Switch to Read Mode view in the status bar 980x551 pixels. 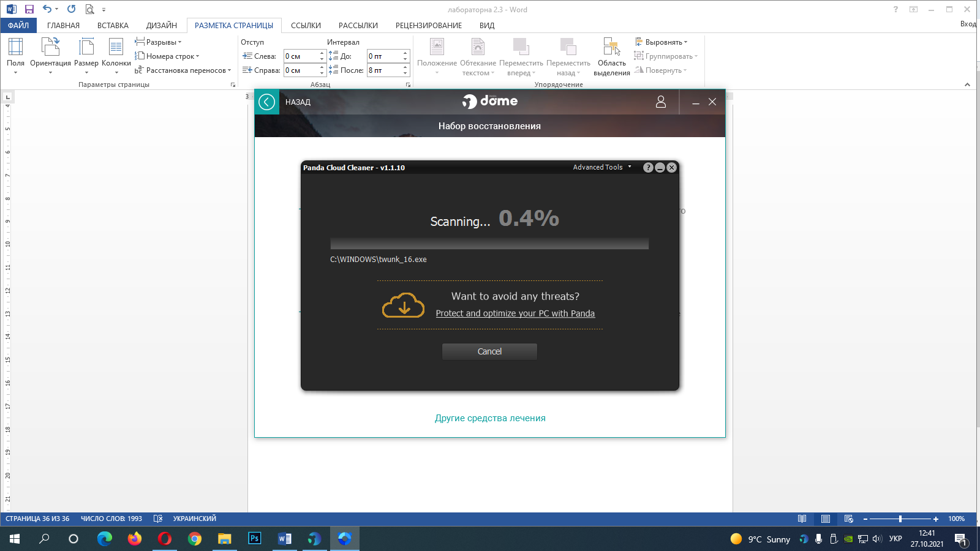click(x=802, y=519)
